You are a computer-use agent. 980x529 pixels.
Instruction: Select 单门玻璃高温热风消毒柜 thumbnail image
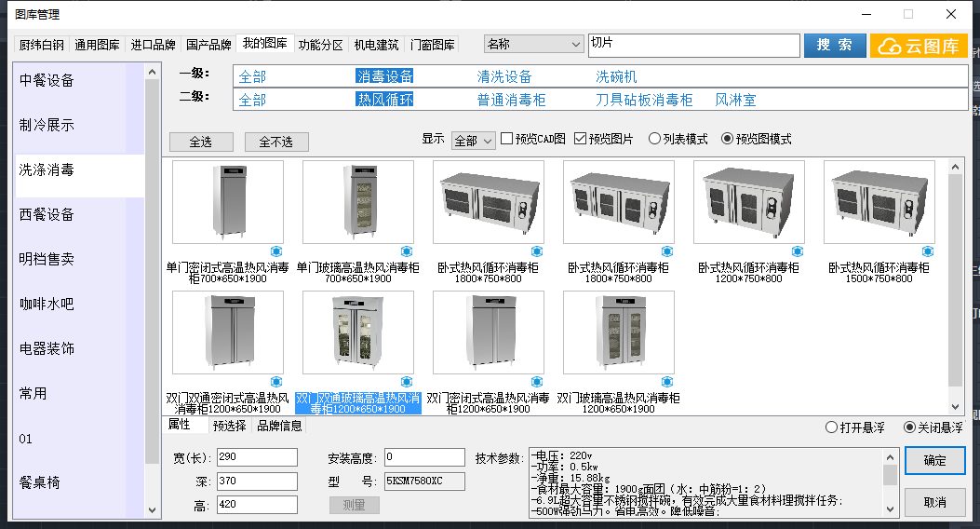click(x=358, y=202)
